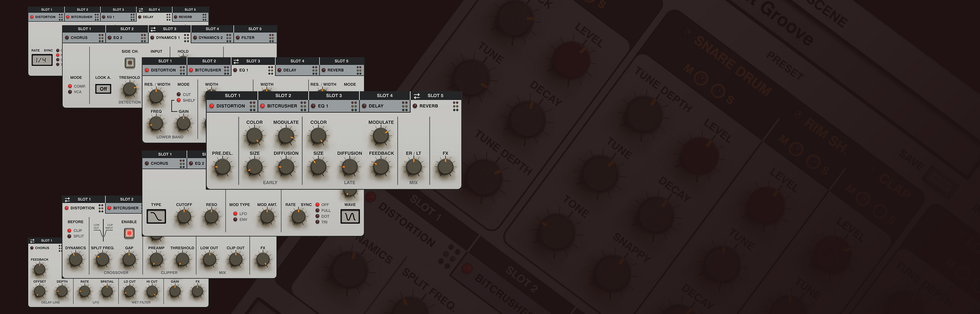980x314 pixels.
Task: Select the FULL sync radio in the Filter panel
Action: click(317, 210)
